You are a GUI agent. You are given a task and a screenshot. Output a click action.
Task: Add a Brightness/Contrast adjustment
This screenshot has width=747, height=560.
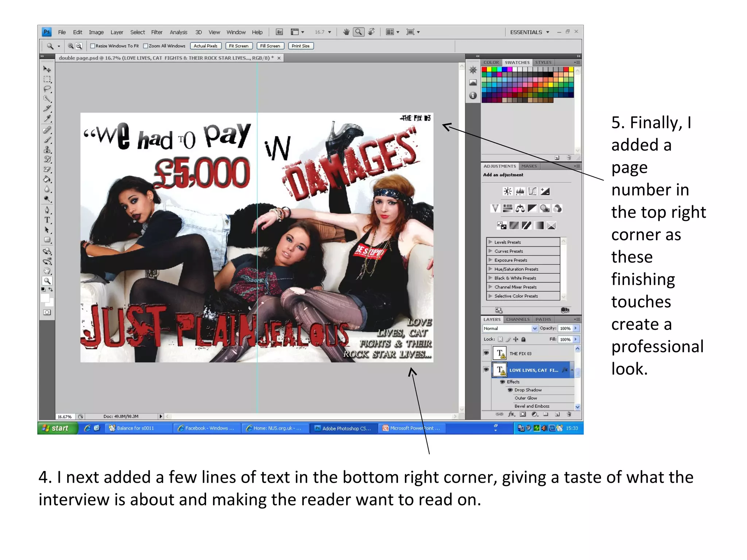pyautogui.click(x=507, y=191)
